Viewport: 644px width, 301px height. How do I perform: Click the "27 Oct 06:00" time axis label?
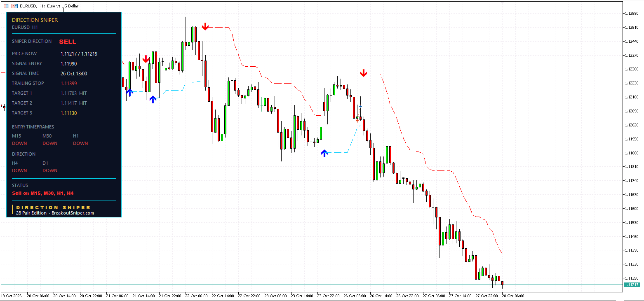pyautogui.click(x=434, y=296)
